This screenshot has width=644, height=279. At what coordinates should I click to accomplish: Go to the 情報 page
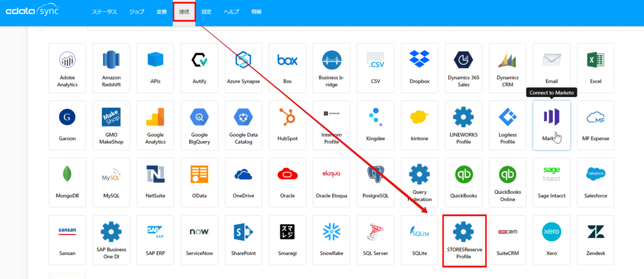click(257, 12)
